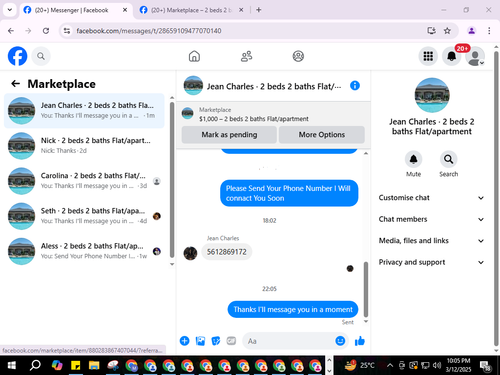500x375 pixels.
Task: Open emoji picker in message box
Action: [x=340, y=341]
